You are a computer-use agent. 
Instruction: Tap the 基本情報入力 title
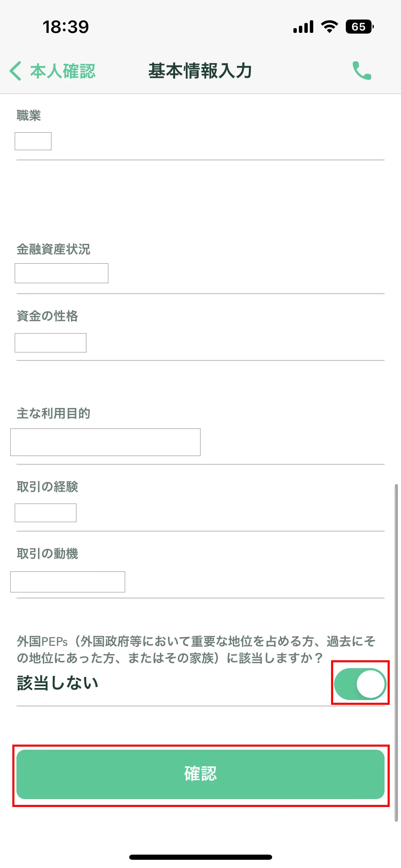(200, 71)
